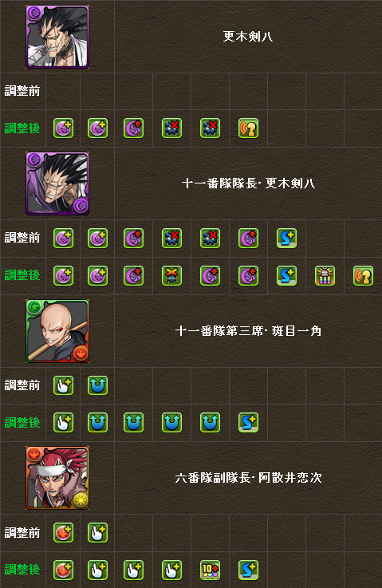Screen dimensions: 382x588
Task: Click the 六番隊副隊長·阿散井恋次 name text
Action: [248, 478]
